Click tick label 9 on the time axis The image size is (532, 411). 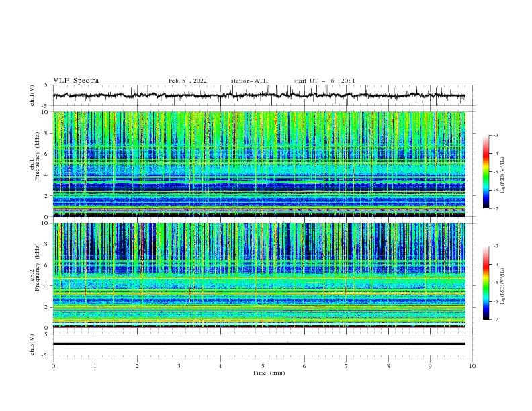pos(430,366)
